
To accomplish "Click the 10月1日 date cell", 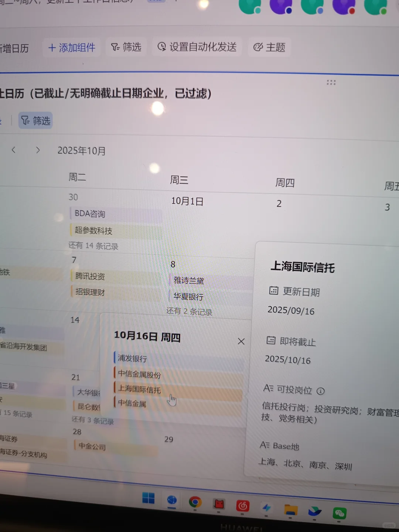I will (187, 201).
